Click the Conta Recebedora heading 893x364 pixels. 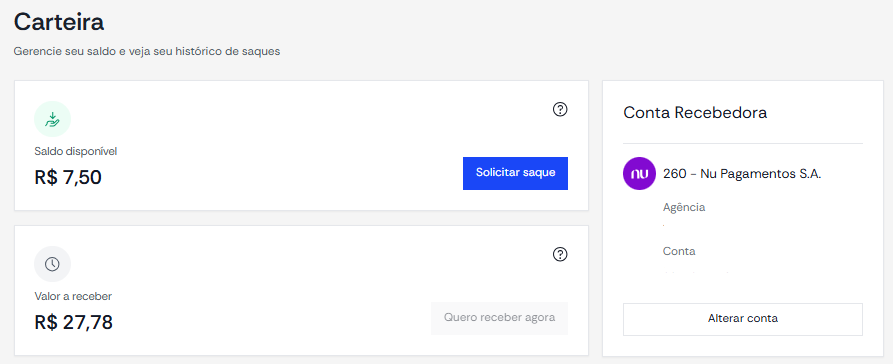tap(695, 113)
